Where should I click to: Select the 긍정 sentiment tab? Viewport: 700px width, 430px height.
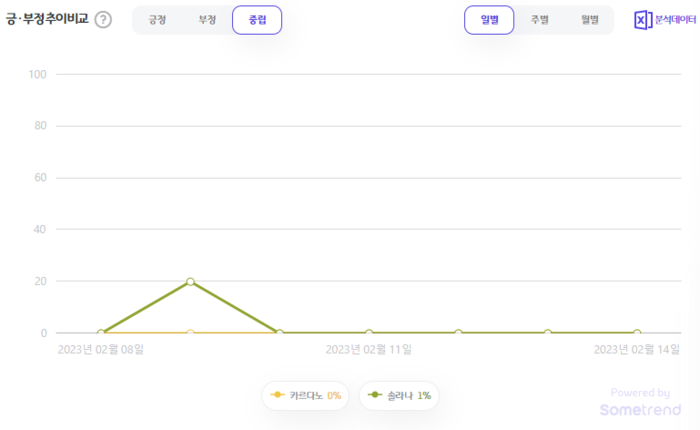pos(157,20)
